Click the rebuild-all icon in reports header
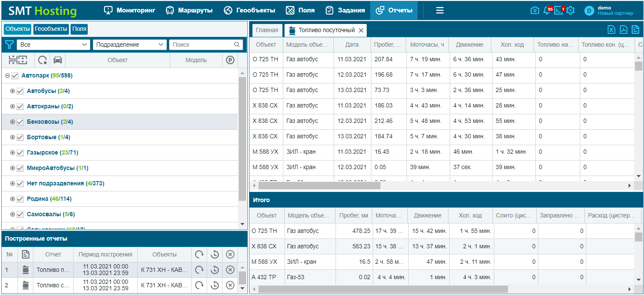644x295 pixels. coord(199,254)
